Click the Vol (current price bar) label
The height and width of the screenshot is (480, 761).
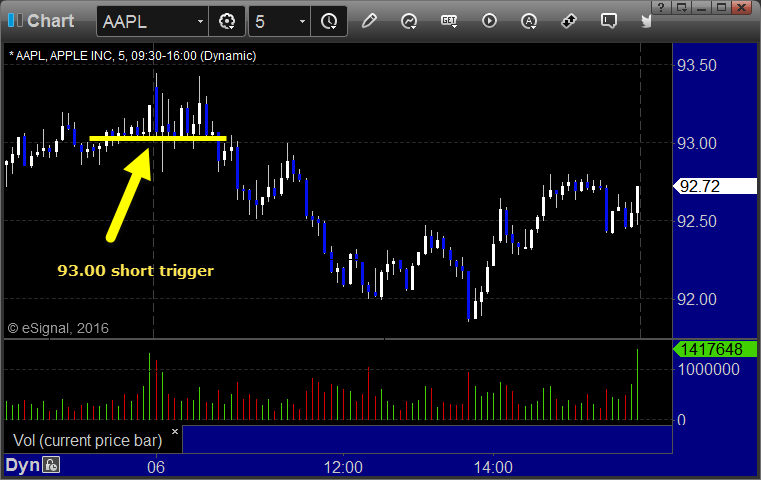click(x=88, y=440)
